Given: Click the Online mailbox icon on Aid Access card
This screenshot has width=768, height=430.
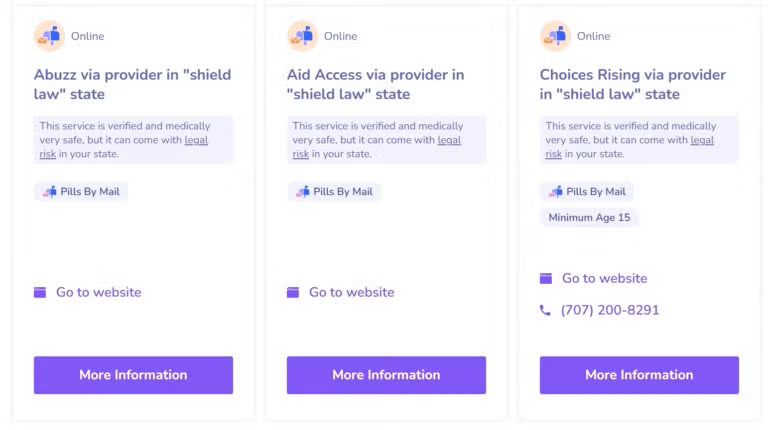Looking at the screenshot, I should 302,36.
